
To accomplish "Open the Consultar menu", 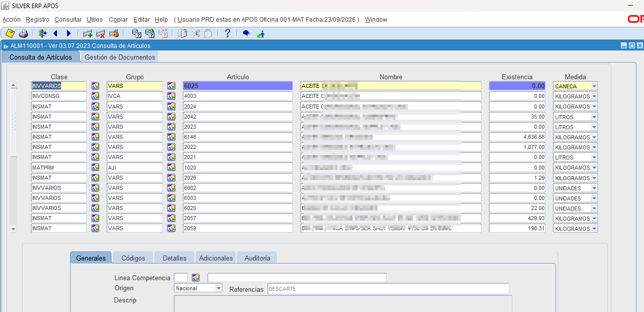I will click(x=68, y=20).
